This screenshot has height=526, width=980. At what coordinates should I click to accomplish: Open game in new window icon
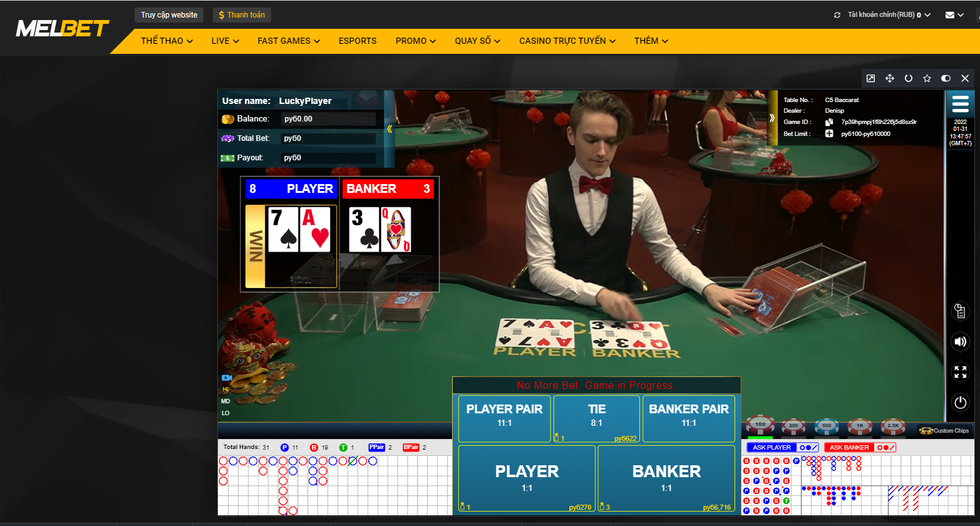(870, 78)
